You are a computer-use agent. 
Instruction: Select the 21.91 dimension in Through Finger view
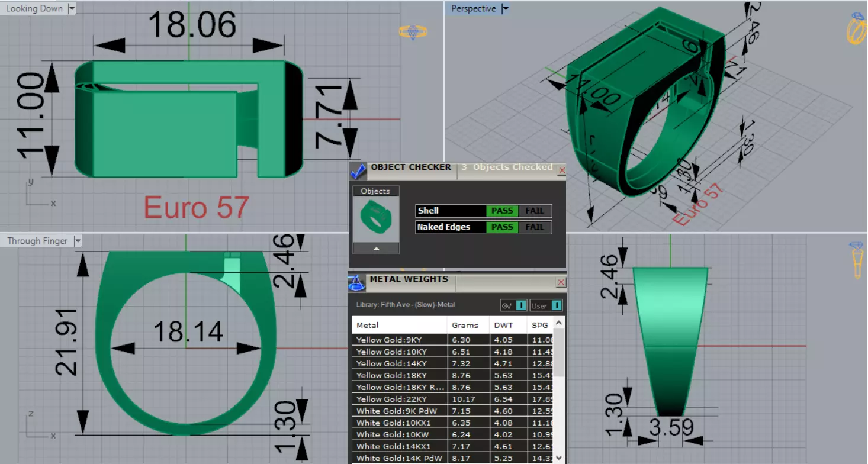[x=66, y=341]
